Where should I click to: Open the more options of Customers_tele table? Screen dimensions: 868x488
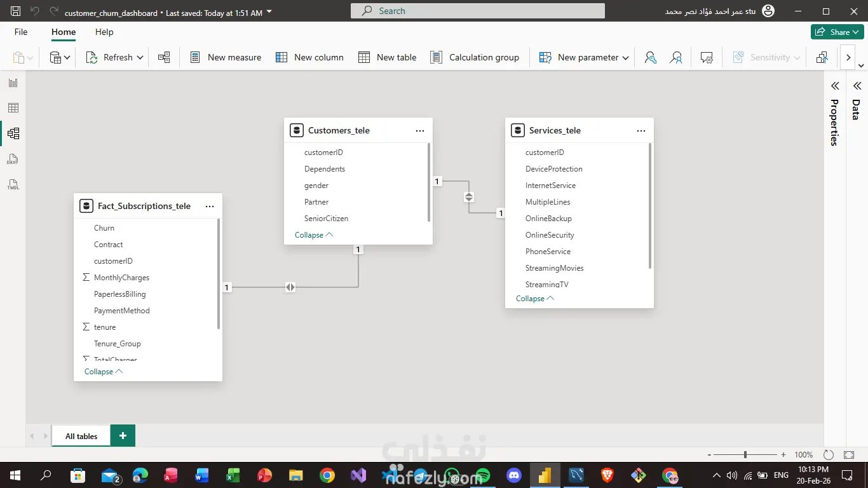(420, 130)
